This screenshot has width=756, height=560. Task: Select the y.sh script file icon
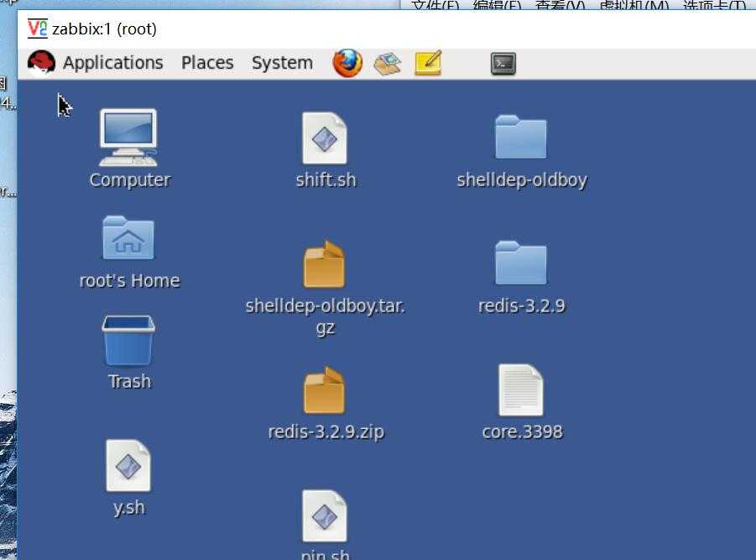tap(128, 465)
